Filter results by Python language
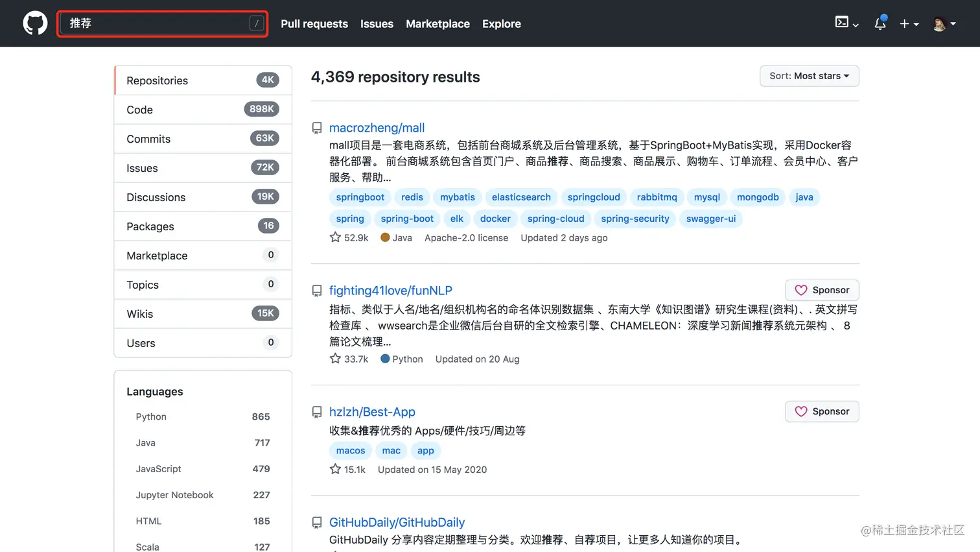Viewport: 980px width, 552px height. click(x=203, y=416)
